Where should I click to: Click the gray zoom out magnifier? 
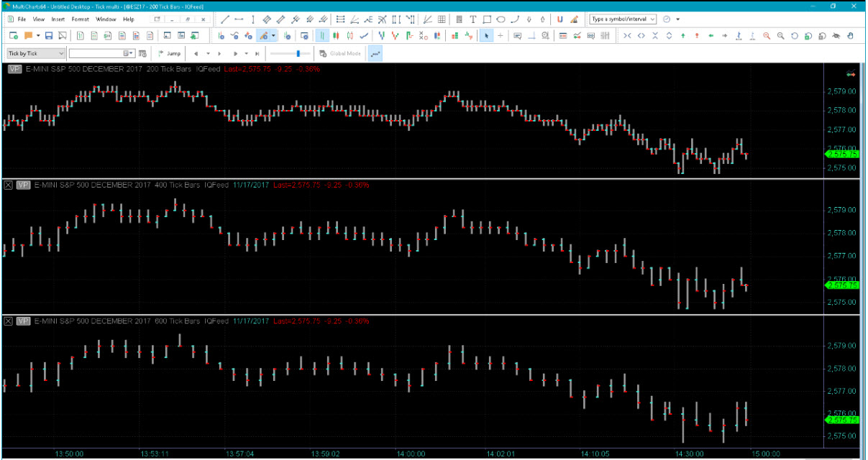(781, 35)
